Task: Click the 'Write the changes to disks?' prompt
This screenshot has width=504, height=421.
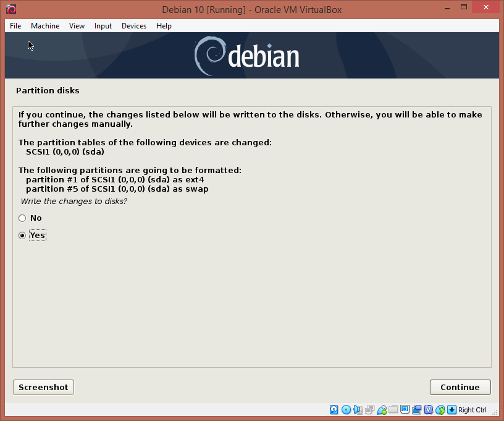Action: [x=74, y=202]
